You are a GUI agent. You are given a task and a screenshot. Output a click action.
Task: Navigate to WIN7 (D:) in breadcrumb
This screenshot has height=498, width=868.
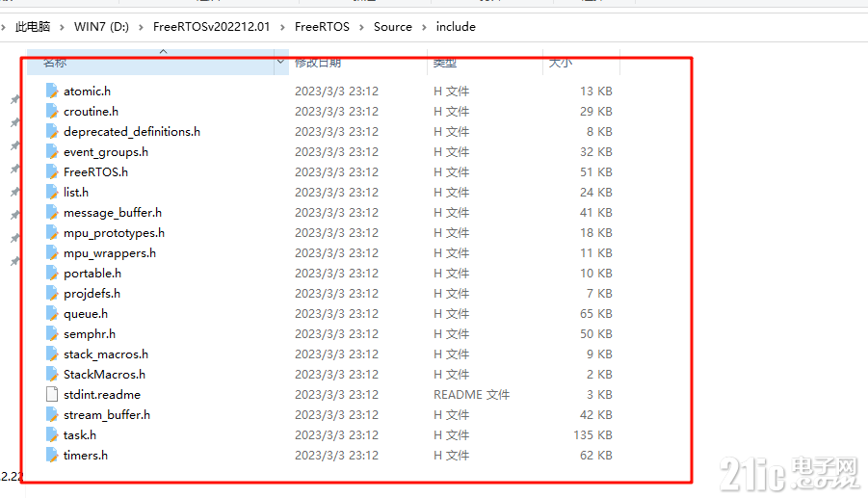(101, 27)
